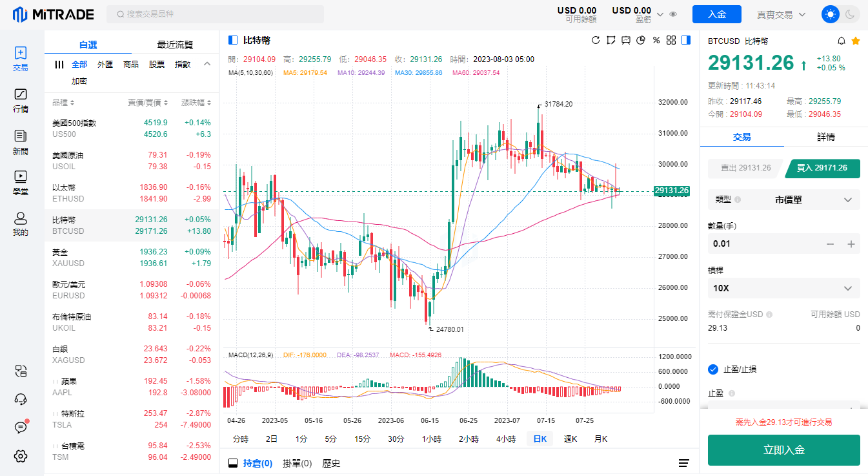The width and height of the screenshot is (868, 476).
Task: Switch to the 最近流覽 tab
Action: 175,45
